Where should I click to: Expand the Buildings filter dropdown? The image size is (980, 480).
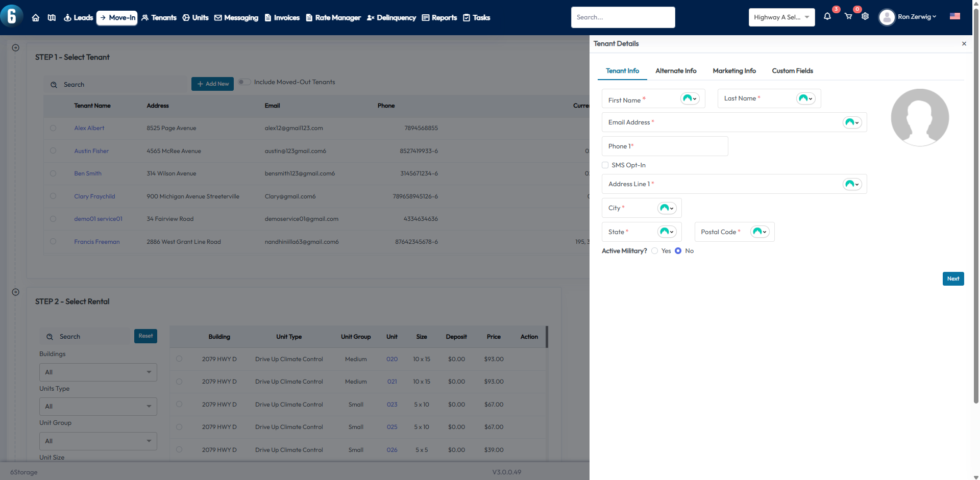[x=98, y=372]
